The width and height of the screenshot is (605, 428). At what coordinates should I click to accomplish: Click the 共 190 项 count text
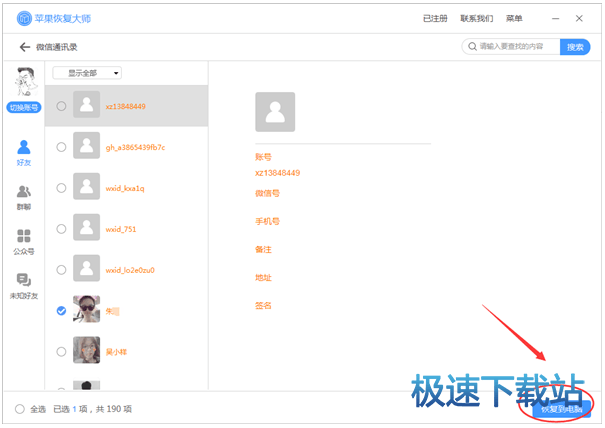pyautogui.click(x=114, y=409)
